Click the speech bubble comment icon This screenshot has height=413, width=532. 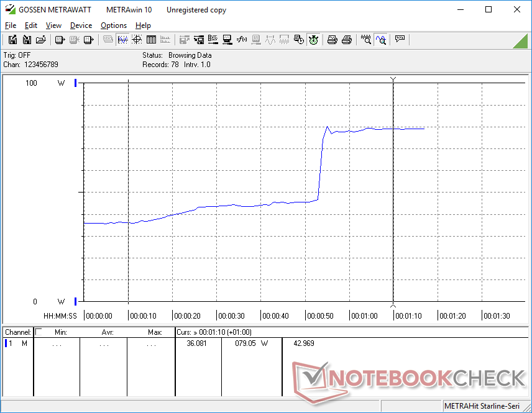tap(400, 40)
